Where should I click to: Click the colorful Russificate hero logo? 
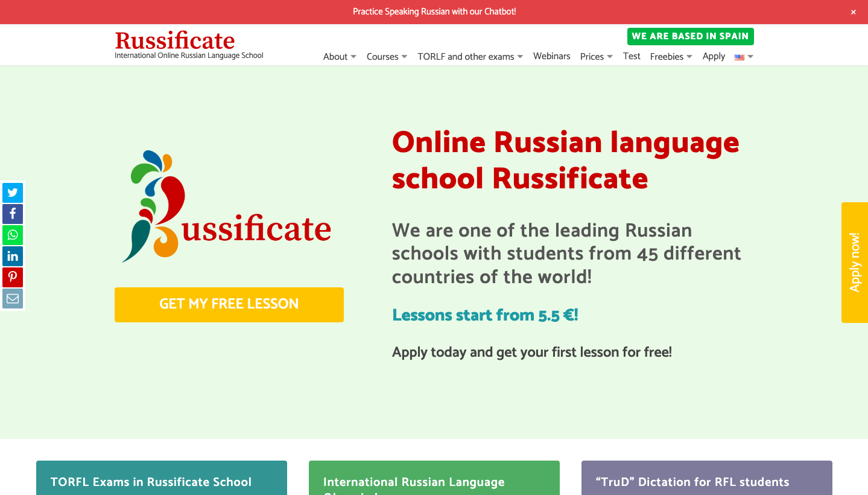(x=226, y=206)
